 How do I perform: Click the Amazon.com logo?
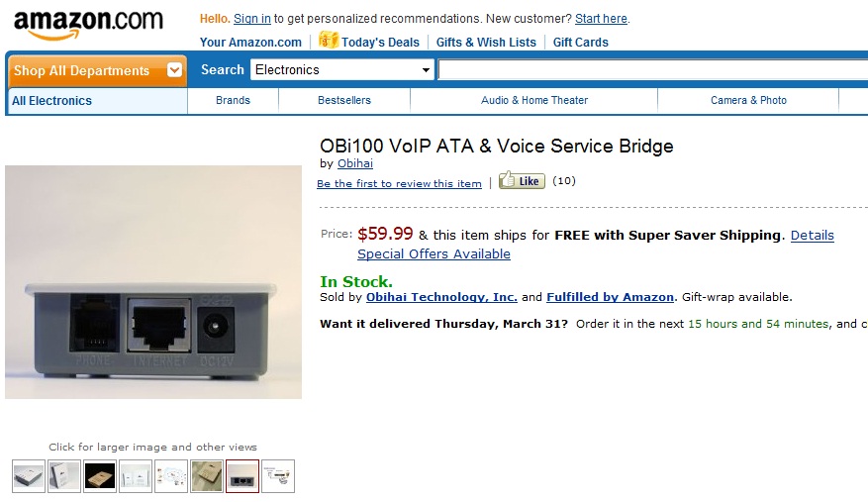pos(88,25)
